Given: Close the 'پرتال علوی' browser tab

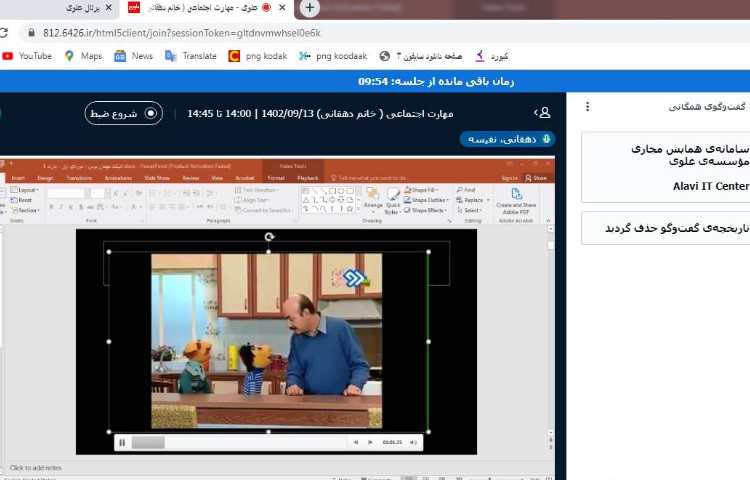Looking at the screenshot, I should pyautogui.click(x=109, y=8).
